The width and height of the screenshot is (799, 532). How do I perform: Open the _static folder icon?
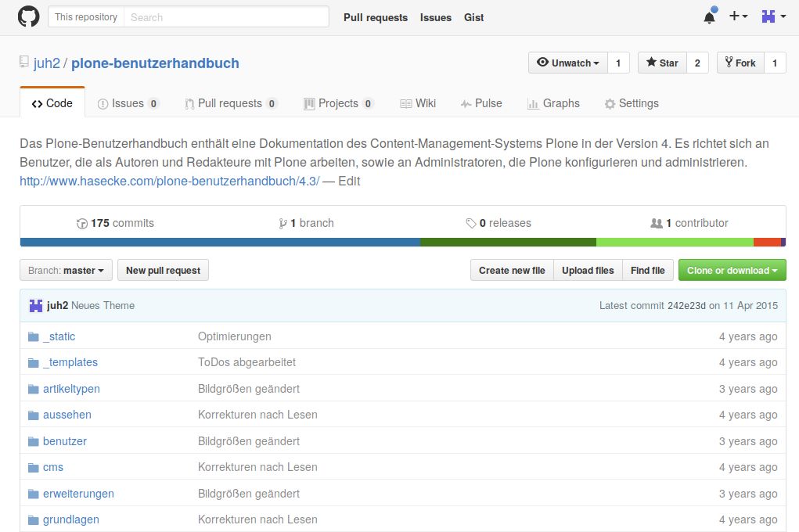coord(33,336)
